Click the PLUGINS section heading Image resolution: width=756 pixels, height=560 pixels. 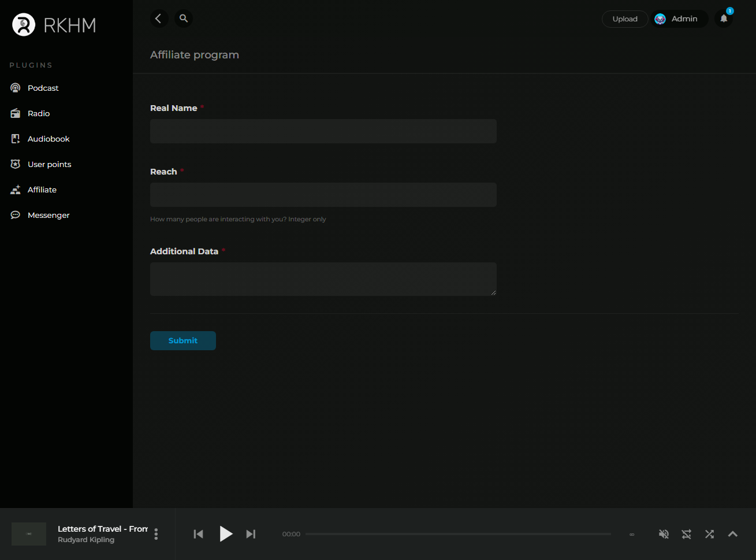click(31, 65)
